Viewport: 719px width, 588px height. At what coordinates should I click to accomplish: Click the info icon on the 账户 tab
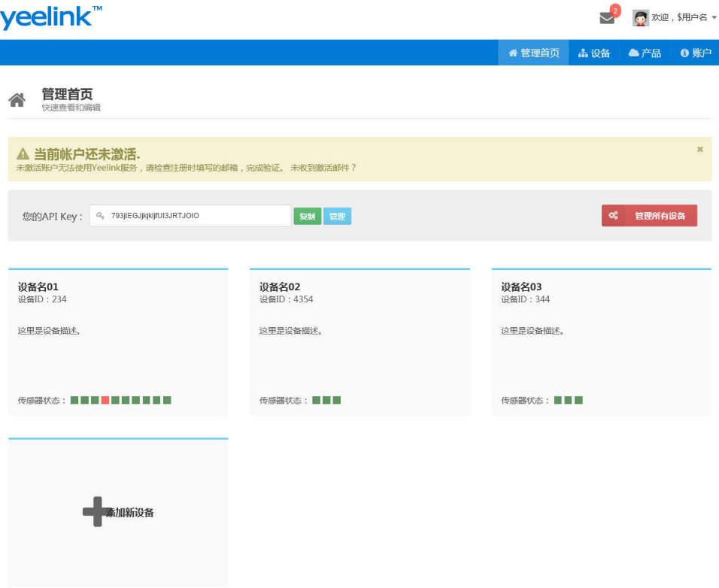click(684, 53)
